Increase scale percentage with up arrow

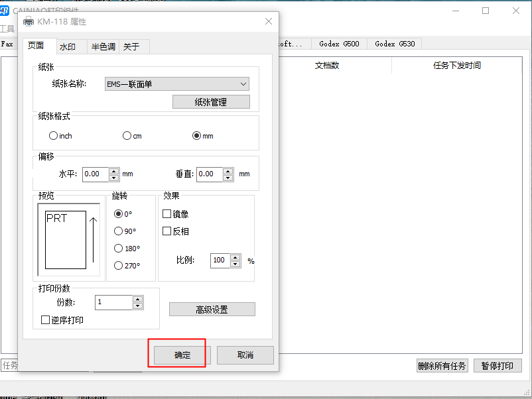(235, 257)
